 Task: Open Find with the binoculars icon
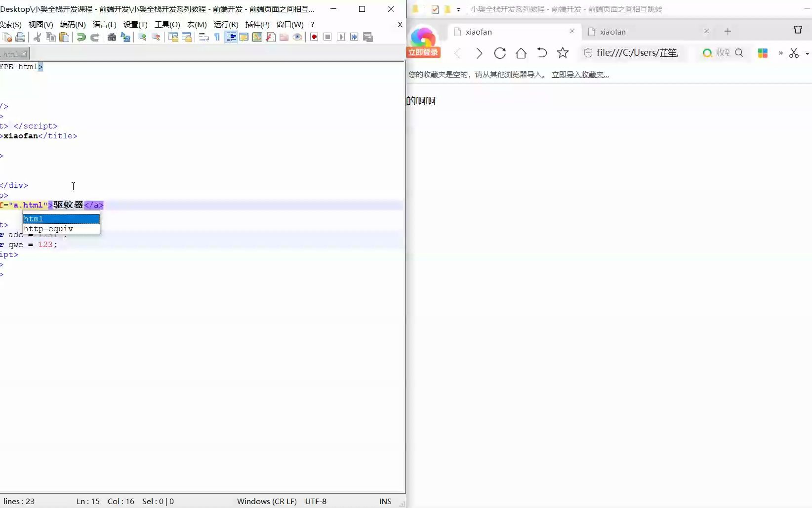(x=112, y=37)
